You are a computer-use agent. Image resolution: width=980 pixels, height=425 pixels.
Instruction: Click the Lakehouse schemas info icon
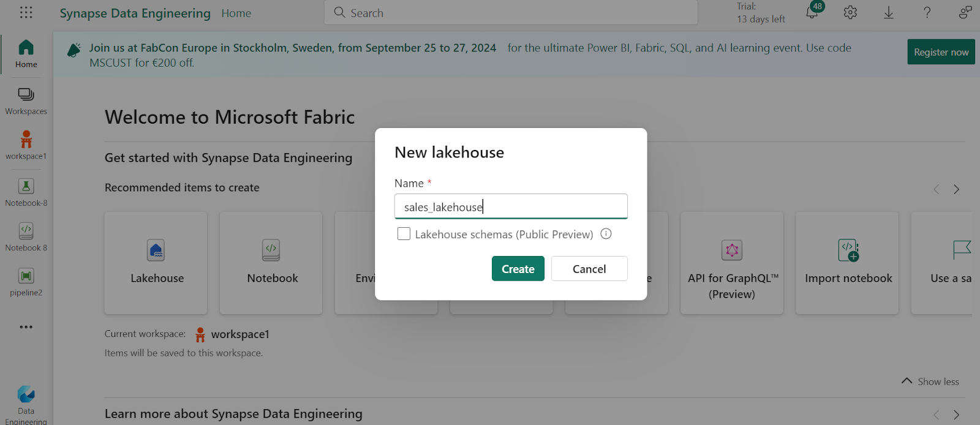pyautogui.click(x=606, y=234)
